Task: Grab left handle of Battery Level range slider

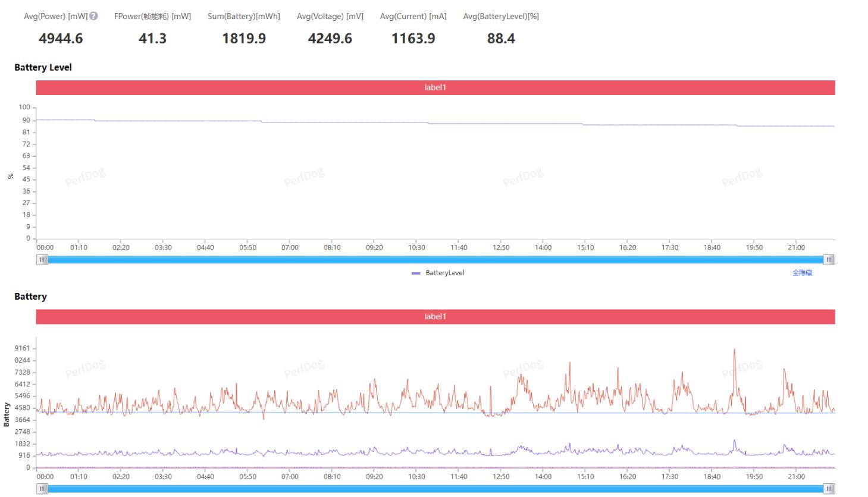Action: (42, 260)
